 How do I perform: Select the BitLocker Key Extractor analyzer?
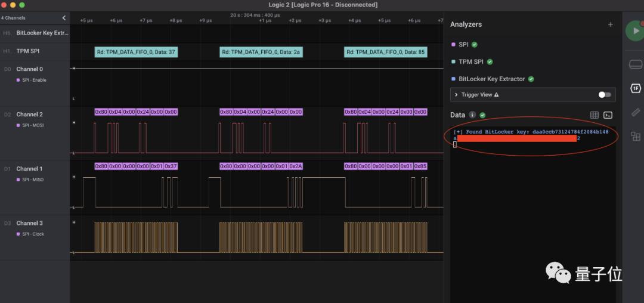click(x=491, y=79)
